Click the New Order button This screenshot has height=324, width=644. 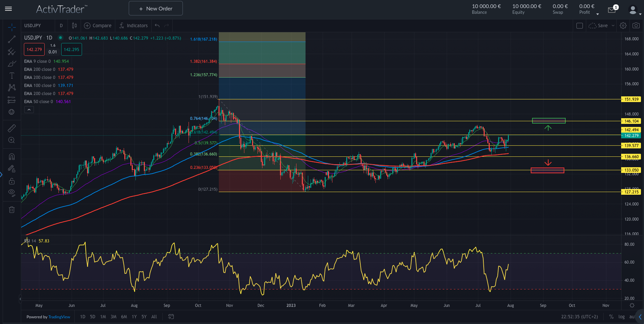[x=155, y=8]
